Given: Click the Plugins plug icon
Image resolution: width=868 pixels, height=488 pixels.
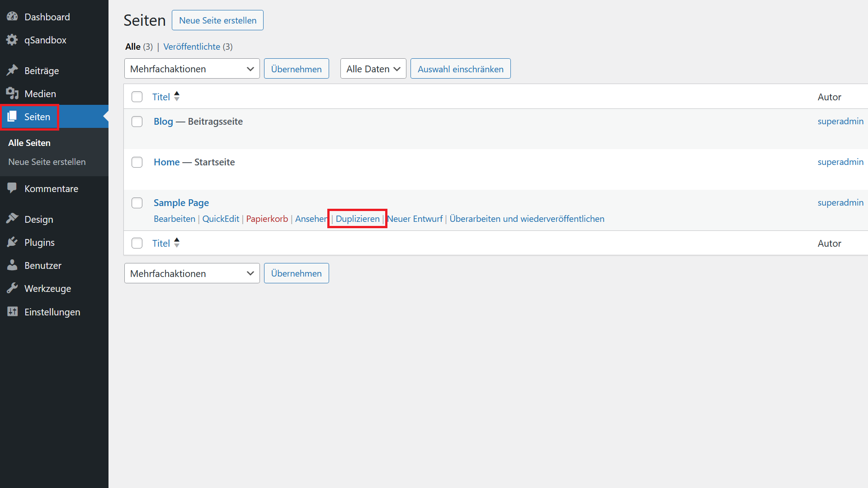Looking at the screenshot, I should coord(12,242).
